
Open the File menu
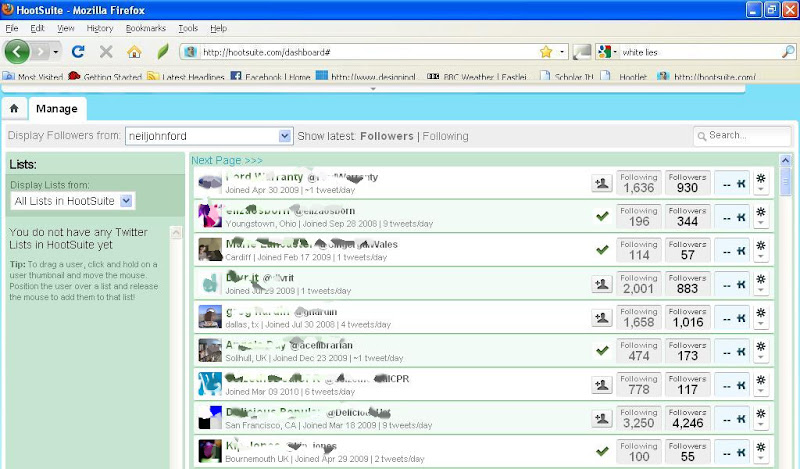coord(12,28)
